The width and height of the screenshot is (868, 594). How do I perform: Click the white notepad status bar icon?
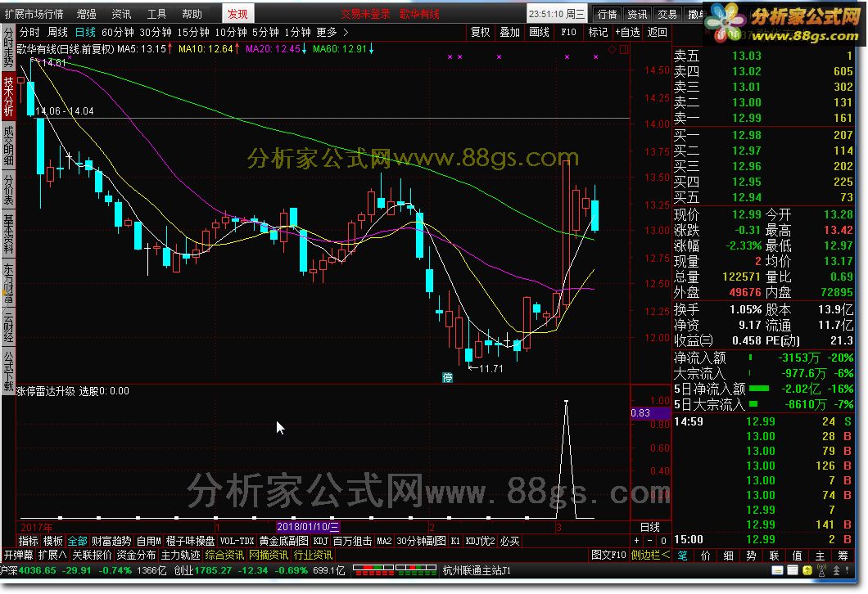click(793, 570)
